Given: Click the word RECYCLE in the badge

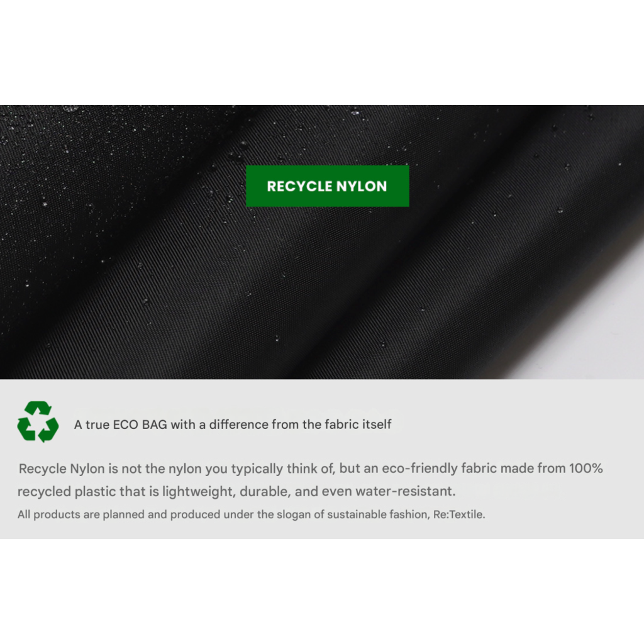Looking at the screenshot, I should pyautogui.click(x=299, y=186).
